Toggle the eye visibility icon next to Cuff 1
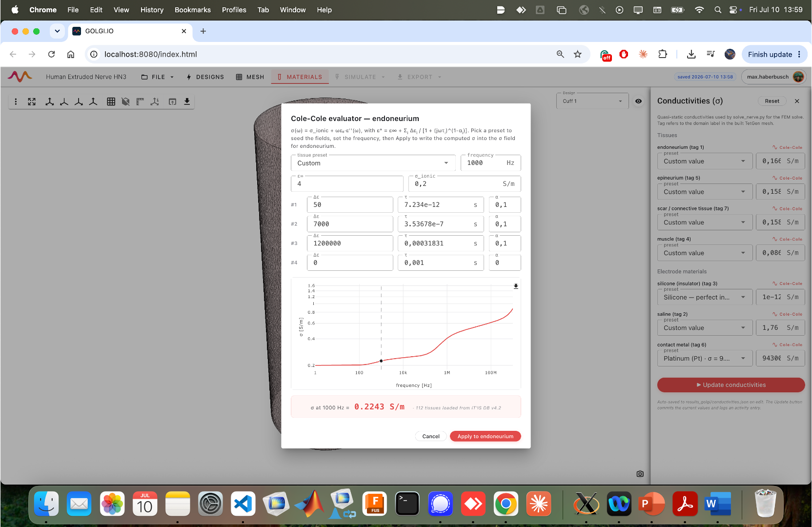Screen dimensions: 812x527 click(x=638, y=101)
